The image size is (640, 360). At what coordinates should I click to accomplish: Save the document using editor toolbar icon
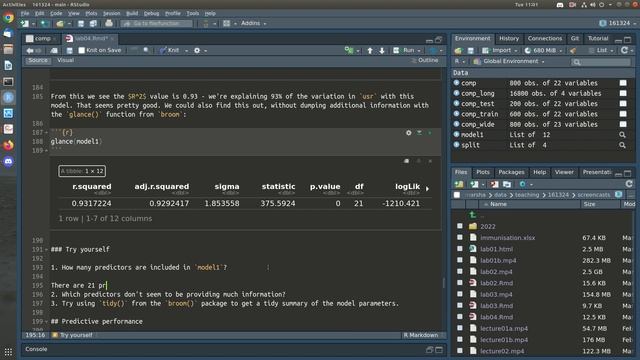pyautogui.click(x=69, y=50)
